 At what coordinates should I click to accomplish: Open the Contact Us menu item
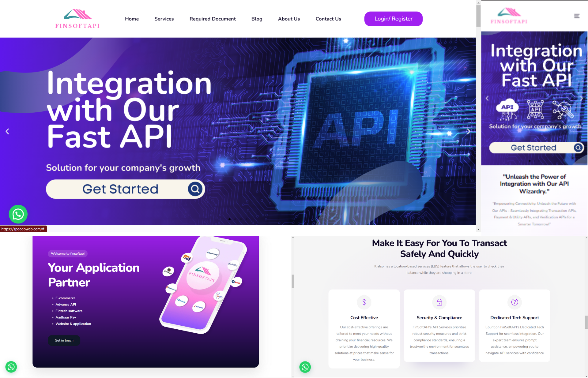click(x=328, y=19)
